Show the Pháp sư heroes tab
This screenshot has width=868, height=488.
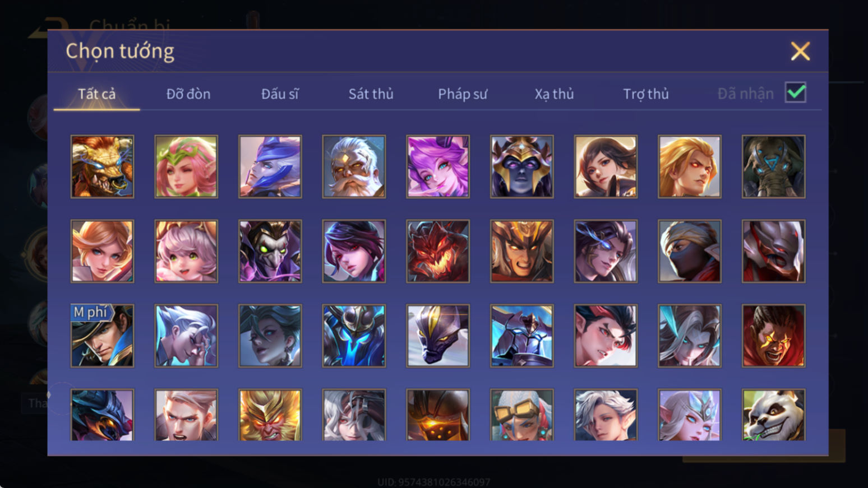coord(463,94)
